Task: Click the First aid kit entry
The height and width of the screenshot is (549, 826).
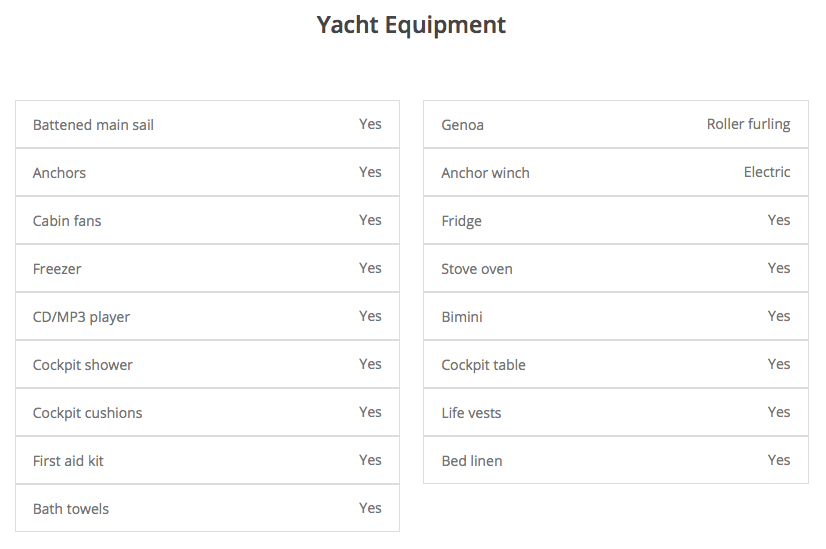Action: tap(68, 461)
